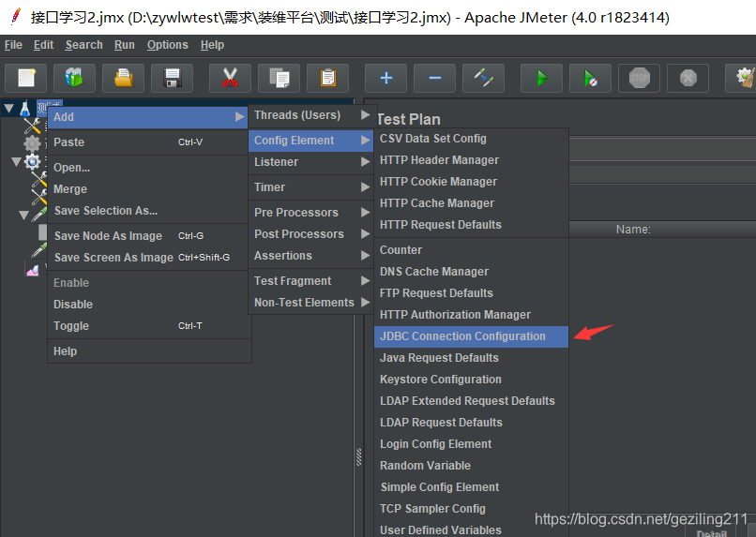Add CSV Data Set Config element
Screen dimensions: 756x537
(x=472, y=138)
